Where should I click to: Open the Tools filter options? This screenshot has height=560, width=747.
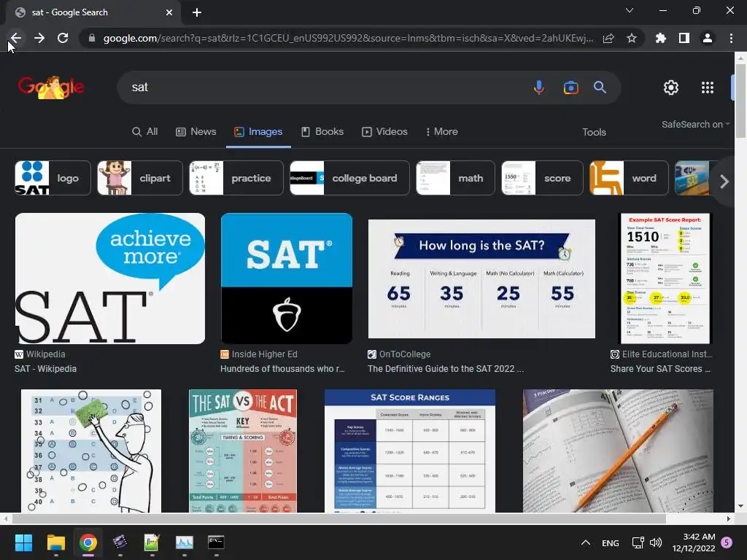594,133
